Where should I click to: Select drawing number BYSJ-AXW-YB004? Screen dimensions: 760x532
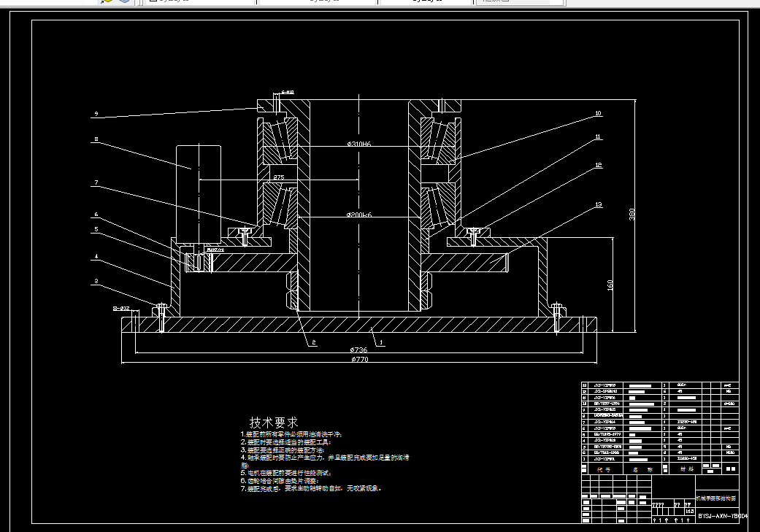point(723,516)
